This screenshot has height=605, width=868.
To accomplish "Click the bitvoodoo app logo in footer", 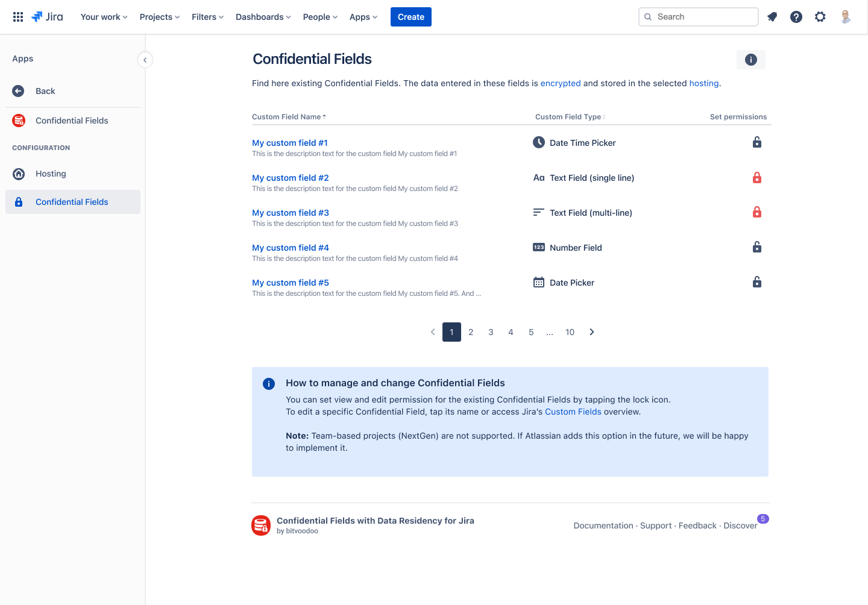I will pyautogui.click(x=261, y=525).
